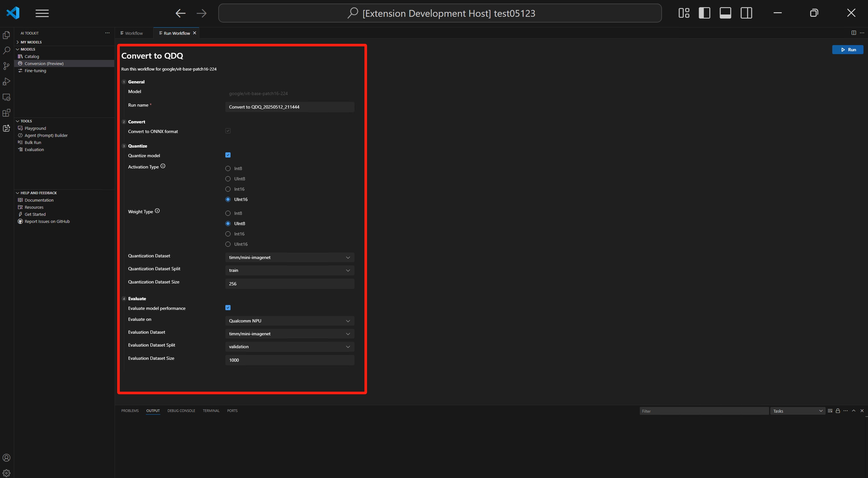Click the Run button

848,49
